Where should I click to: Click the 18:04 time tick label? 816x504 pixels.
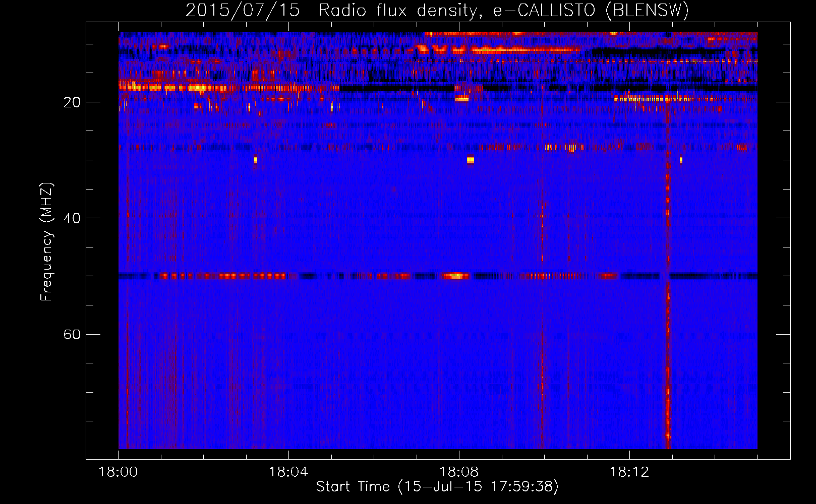point(288,472)
